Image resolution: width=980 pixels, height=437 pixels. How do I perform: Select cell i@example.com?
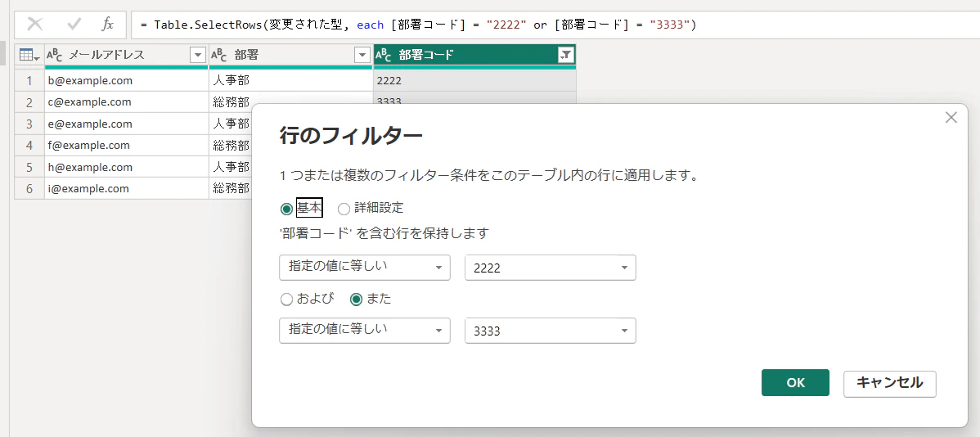tap(126, 188)
